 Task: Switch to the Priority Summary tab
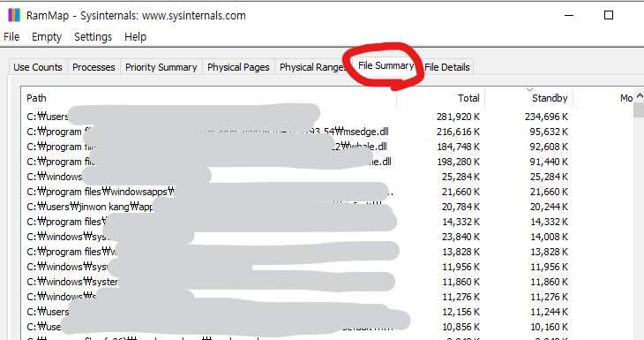pyautogui.click(x=161, y=67)
